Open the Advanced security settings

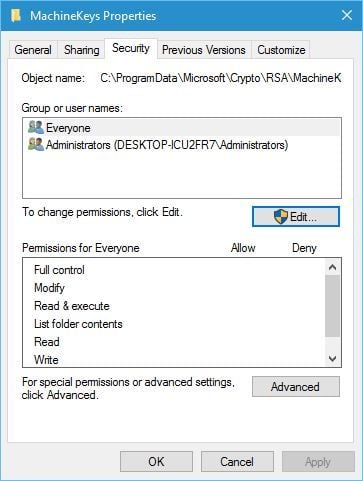coord(296,386)
